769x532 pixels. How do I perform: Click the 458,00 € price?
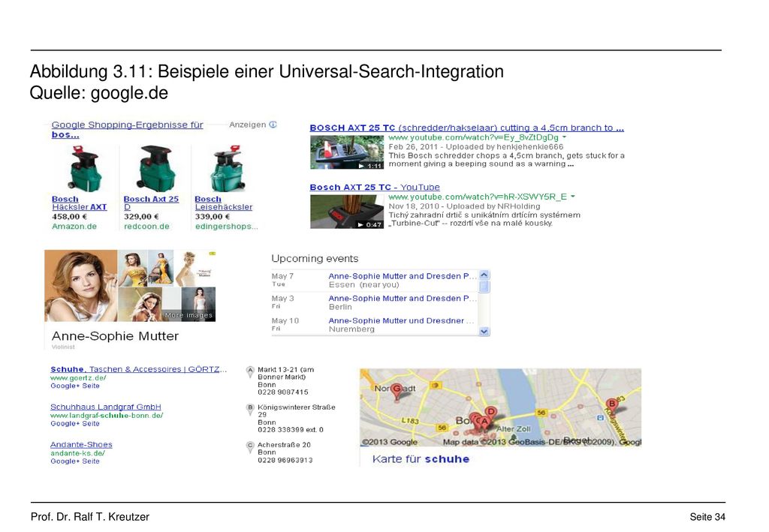pyautogui.click(x=69, y=217)
